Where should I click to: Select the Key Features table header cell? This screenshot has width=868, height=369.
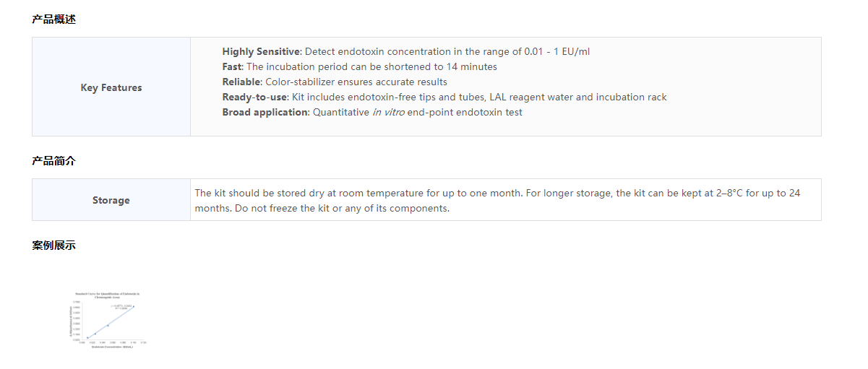[111, 87]
